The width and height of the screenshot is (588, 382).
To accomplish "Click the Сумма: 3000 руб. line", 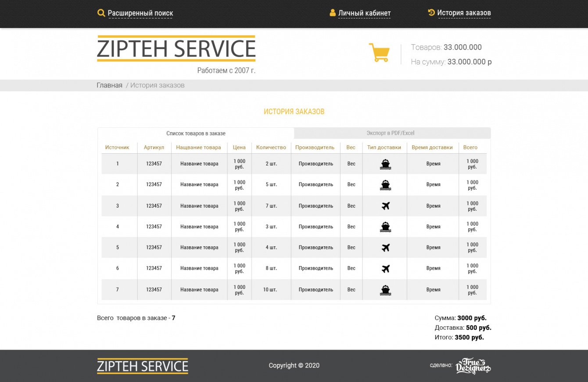I will coord(461,318).
